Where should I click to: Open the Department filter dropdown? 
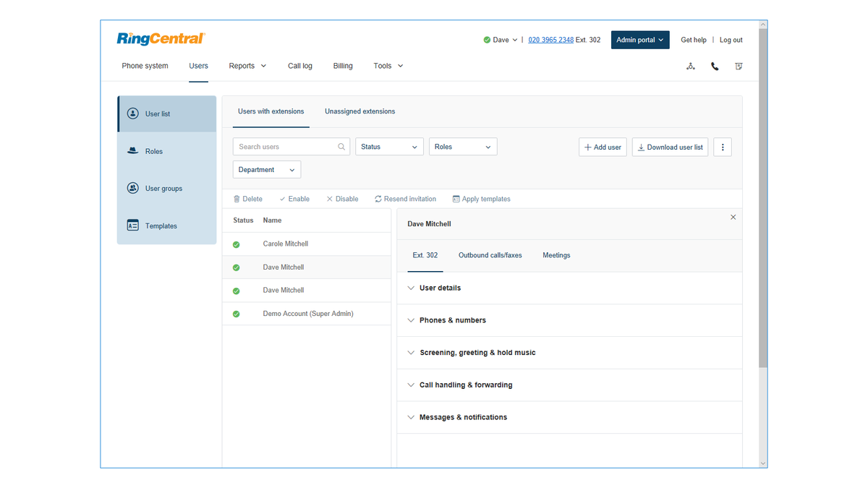(266, 169)
